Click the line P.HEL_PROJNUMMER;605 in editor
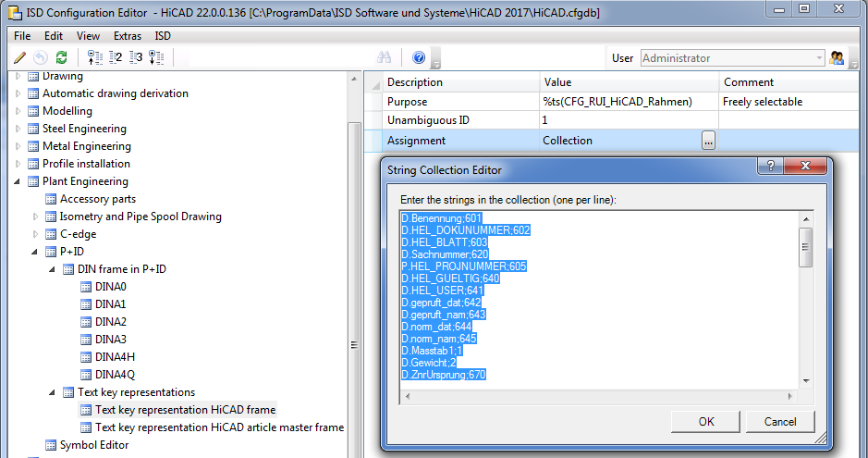Viewport: 868px width, 458px height. coord(464,266)
